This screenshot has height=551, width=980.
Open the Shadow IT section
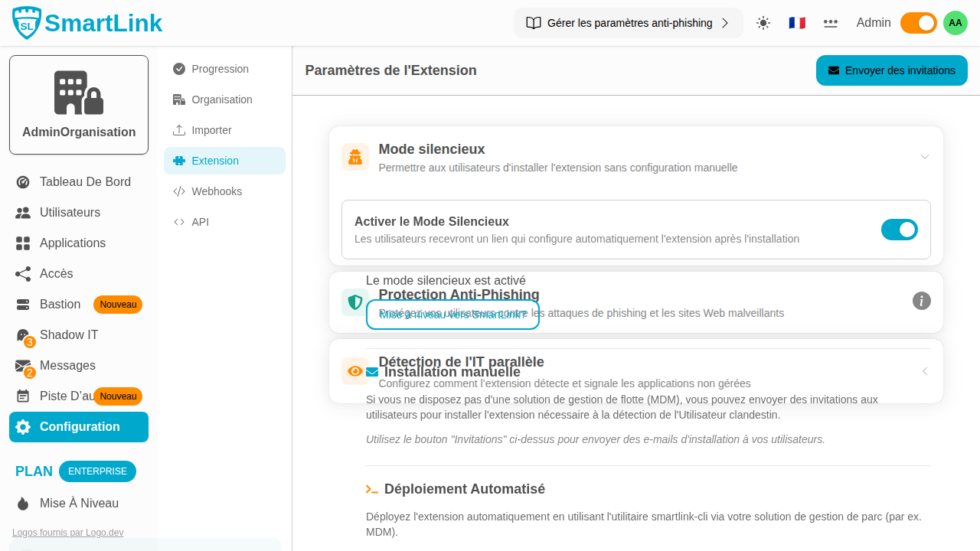(x=69, y=334)
